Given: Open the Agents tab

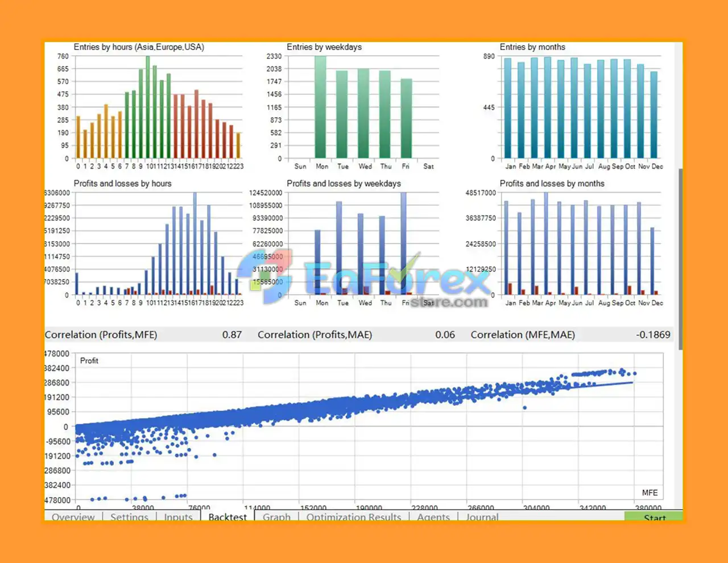Looking at the screenshot, I should [x=433, y=516].
